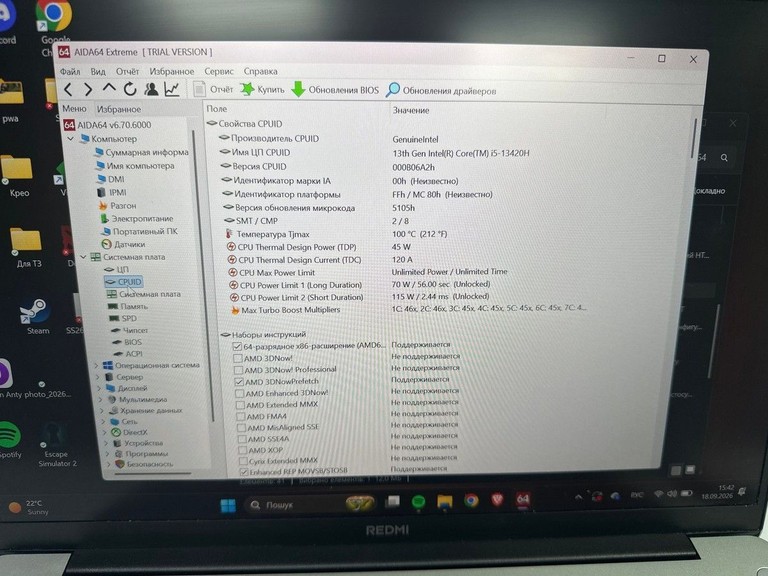Click the Back navigation arrow in the toolbar
Viewport: 768px width, 576px height.
pos(68,89)
